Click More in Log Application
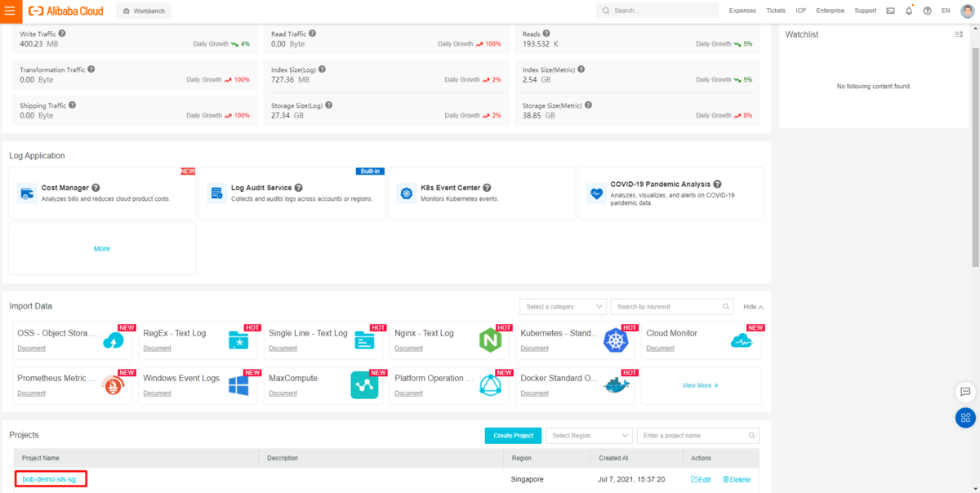 pyautogui.click(x=101, y=248)
